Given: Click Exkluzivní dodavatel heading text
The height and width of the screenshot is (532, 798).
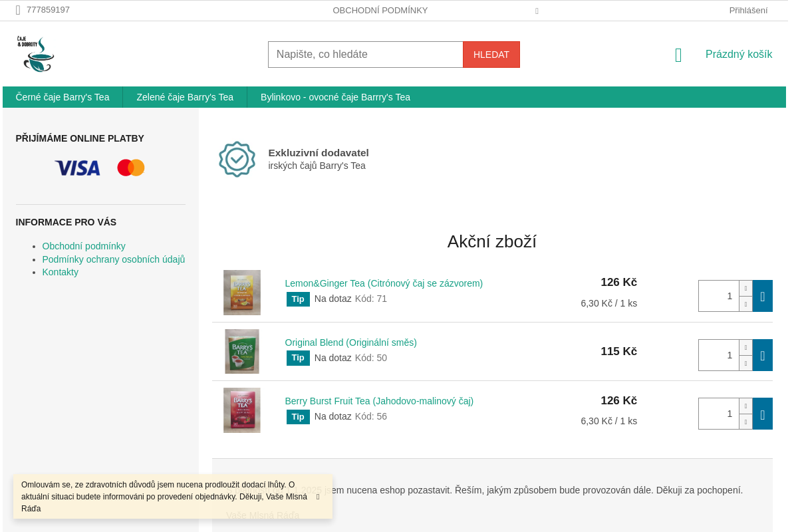Looking at the screenshot, I should click(319, 152).
